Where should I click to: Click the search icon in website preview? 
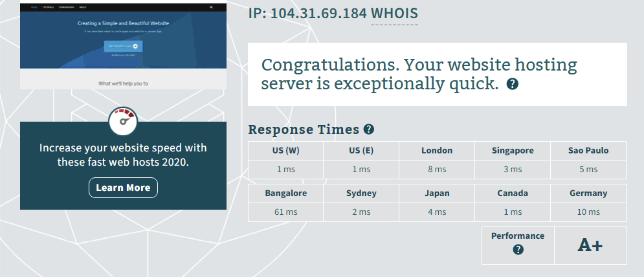pyautogui.click(x=212, y=8)
